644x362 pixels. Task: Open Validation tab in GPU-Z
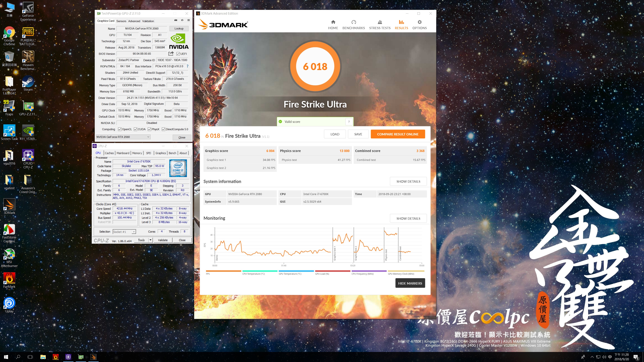point(148,21)
